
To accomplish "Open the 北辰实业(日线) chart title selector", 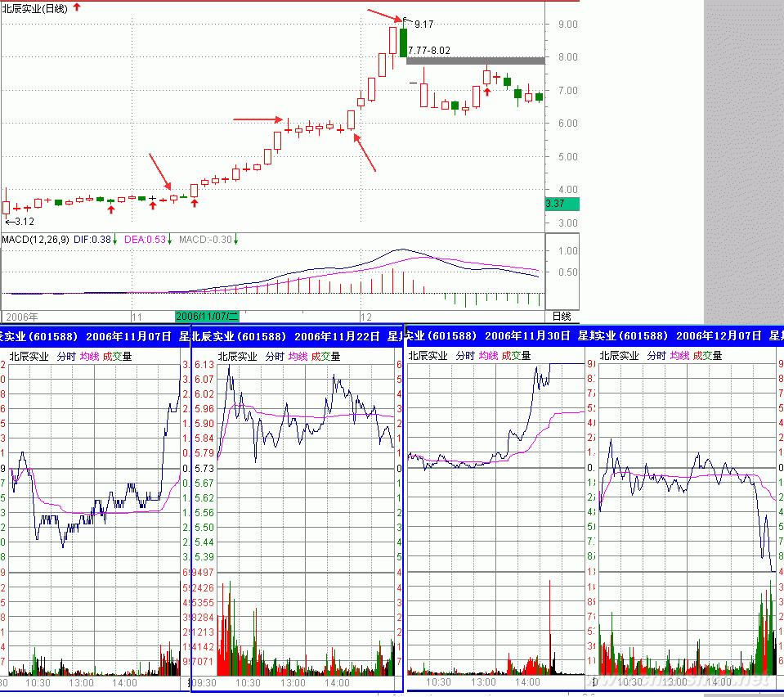I will [35, 7].
